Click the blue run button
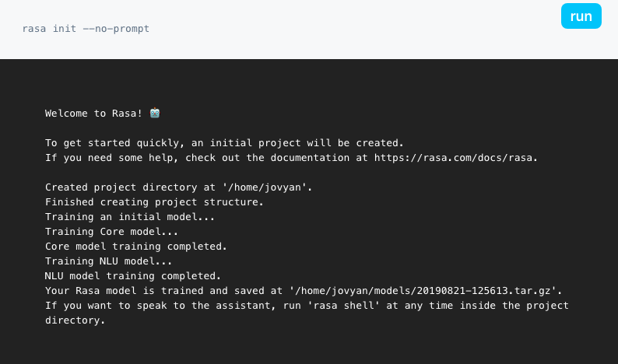This screenshot has width=618, height=364. 581,16
